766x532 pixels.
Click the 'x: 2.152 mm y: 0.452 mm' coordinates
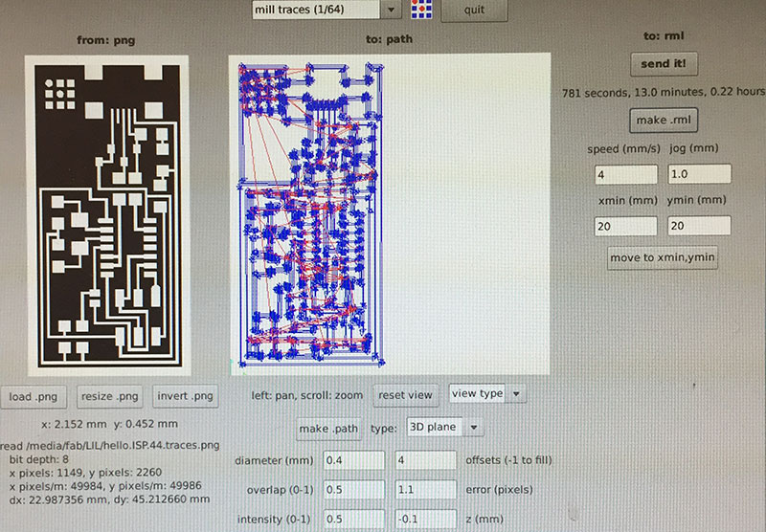[x=109, y=424]
